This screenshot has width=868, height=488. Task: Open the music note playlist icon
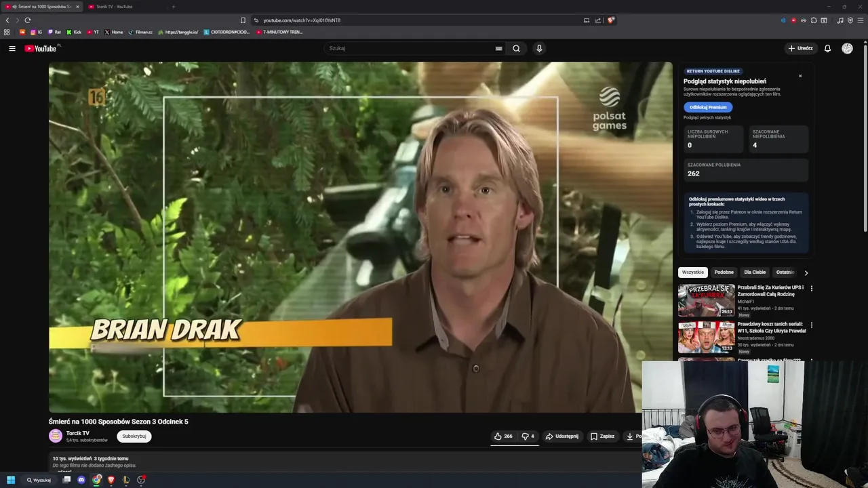tap(840, 20)
